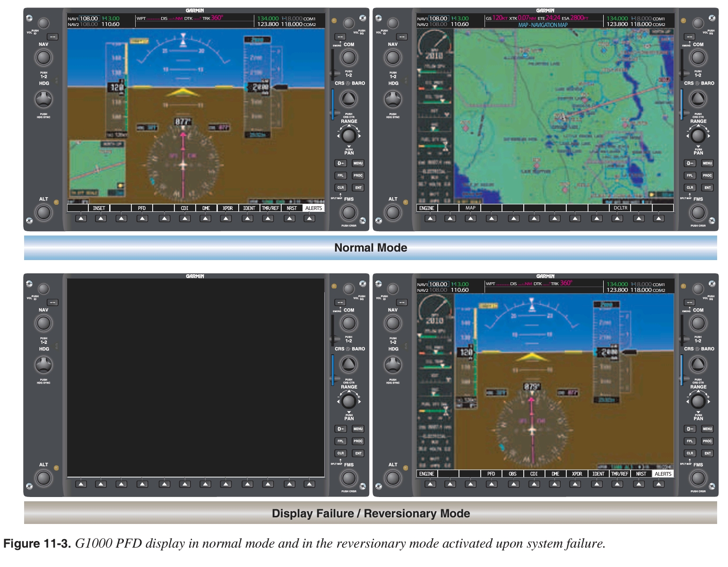Screen dimensions: 728x567
Task: Hit the CLR key on the normal-mode PFD
Action: click(340, 188)
